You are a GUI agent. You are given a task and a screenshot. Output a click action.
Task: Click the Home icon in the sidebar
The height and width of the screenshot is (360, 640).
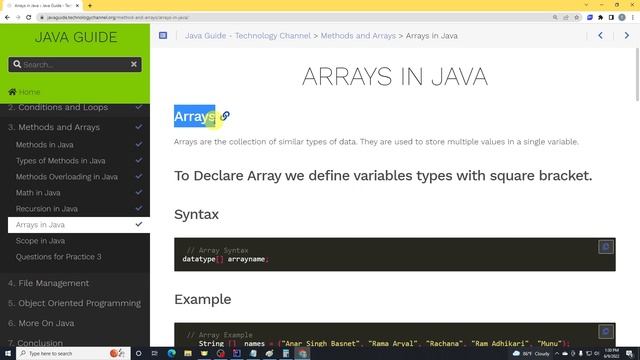[12, 92]
